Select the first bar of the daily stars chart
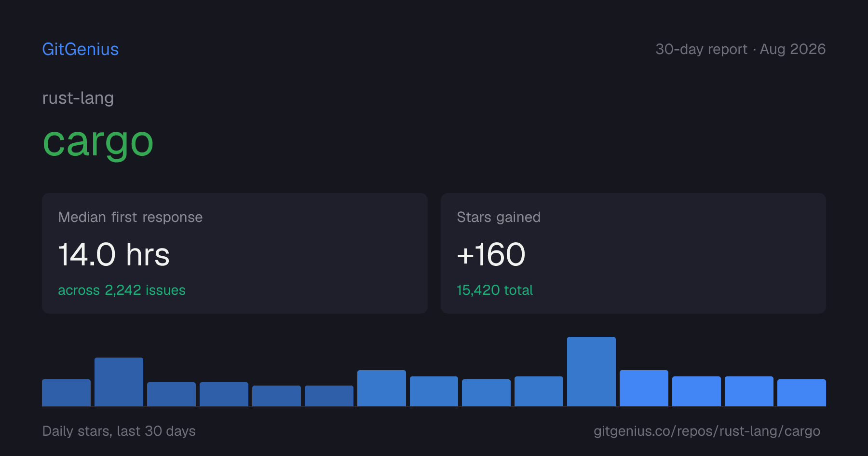 coord(66,393)
